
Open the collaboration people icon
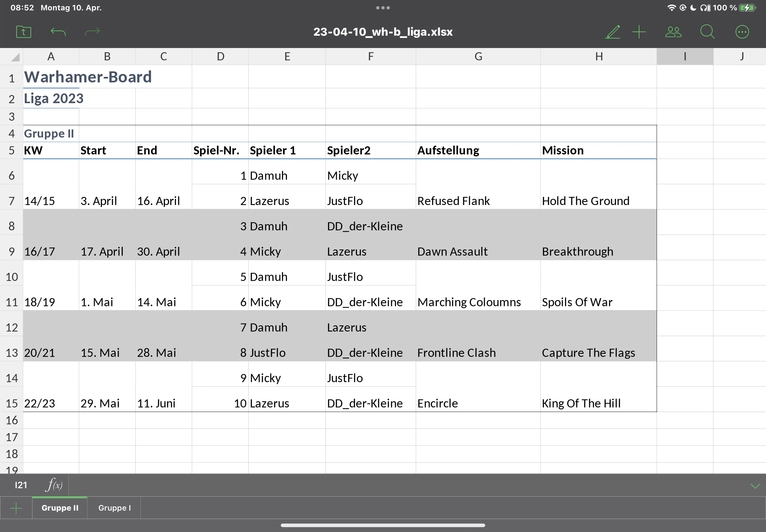pyautogui.click(x=673, y=32)
